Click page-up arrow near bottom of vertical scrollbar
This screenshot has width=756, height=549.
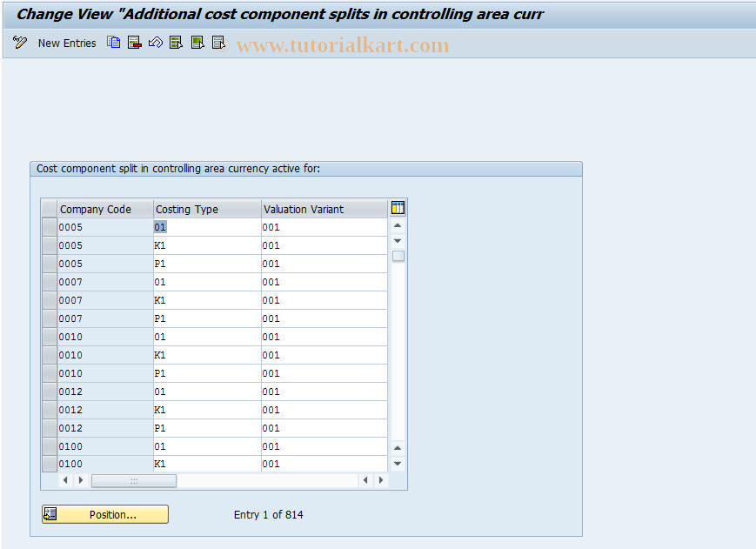click(x=398, y=448)
